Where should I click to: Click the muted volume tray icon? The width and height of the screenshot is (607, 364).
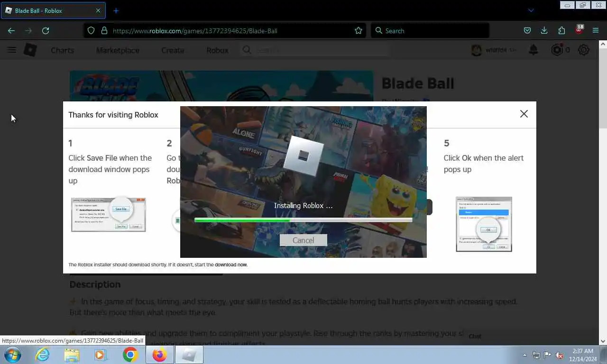560,355
